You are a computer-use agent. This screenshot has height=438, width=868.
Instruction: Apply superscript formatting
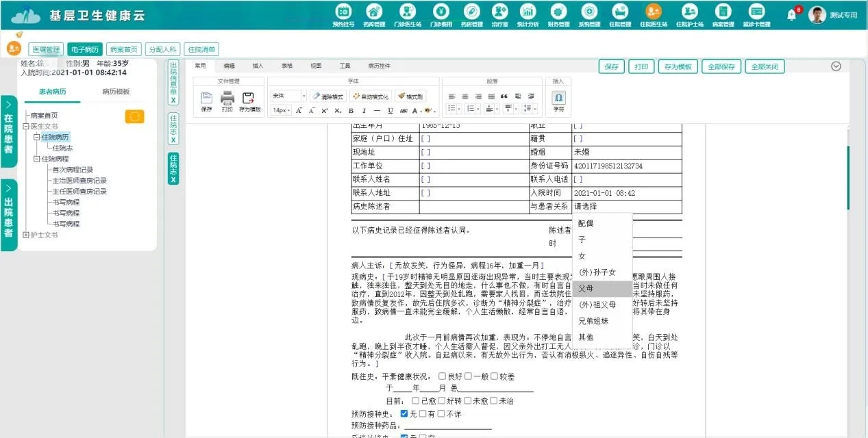coord(325,110)
